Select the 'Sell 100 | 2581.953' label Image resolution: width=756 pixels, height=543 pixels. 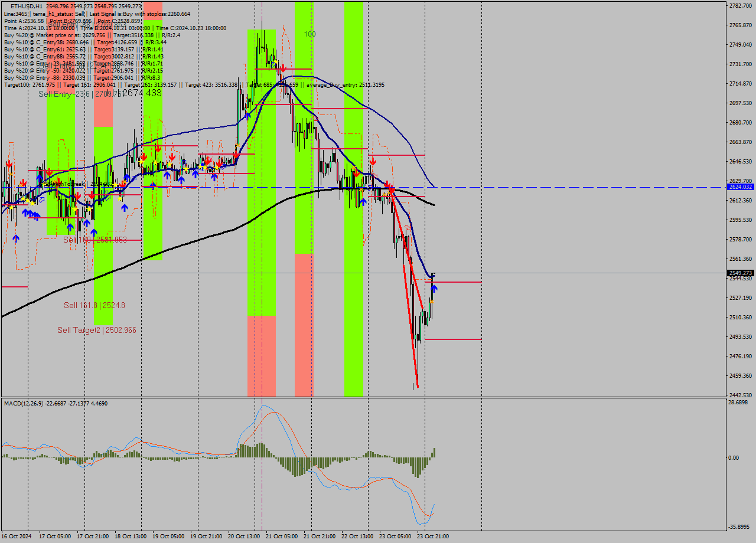95,240
